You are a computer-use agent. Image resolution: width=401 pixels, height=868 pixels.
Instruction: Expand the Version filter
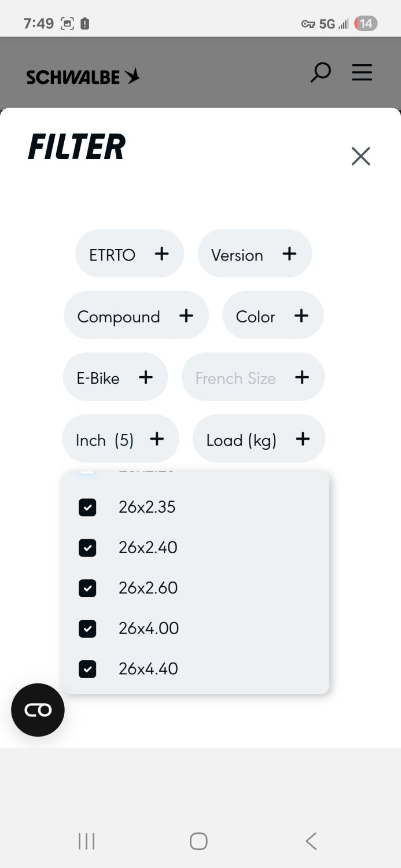coord(255,254)
